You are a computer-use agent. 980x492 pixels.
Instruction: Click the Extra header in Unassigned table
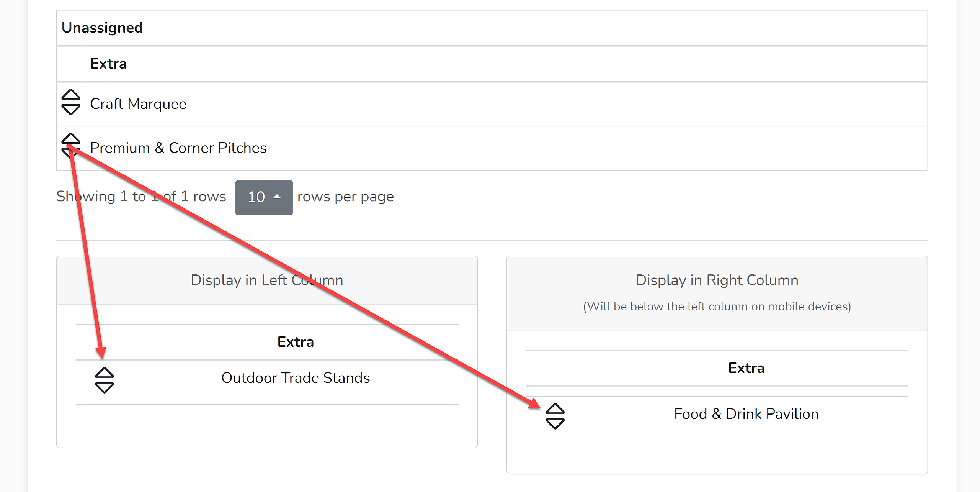pos(108,64)
